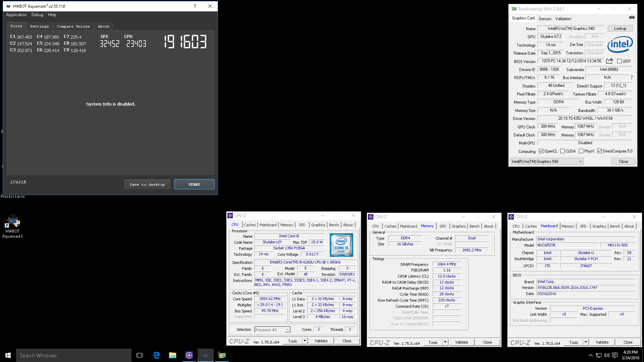Expand the Tools arrow in Memory CPU-Z window
This screenshot has height=362, width=644.
click(x=445, y=342)
